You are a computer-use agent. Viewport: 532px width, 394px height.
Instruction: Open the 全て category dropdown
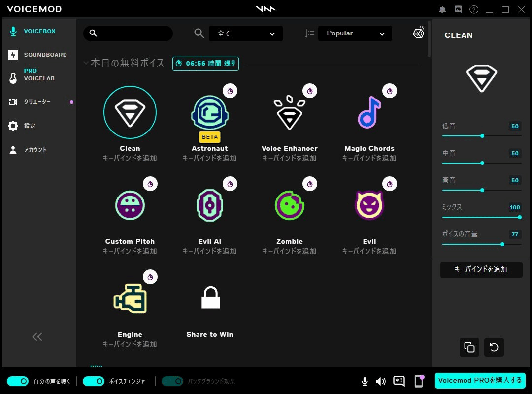point(246,33)
